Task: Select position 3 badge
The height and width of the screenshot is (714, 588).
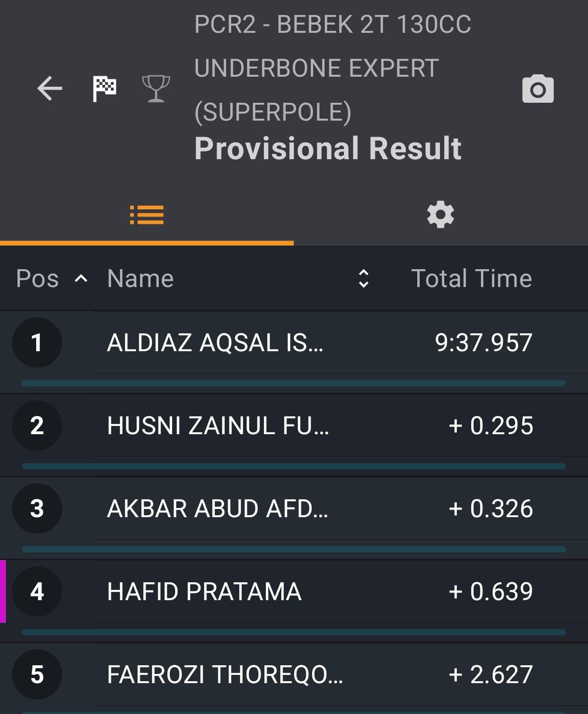Action: 37,508
